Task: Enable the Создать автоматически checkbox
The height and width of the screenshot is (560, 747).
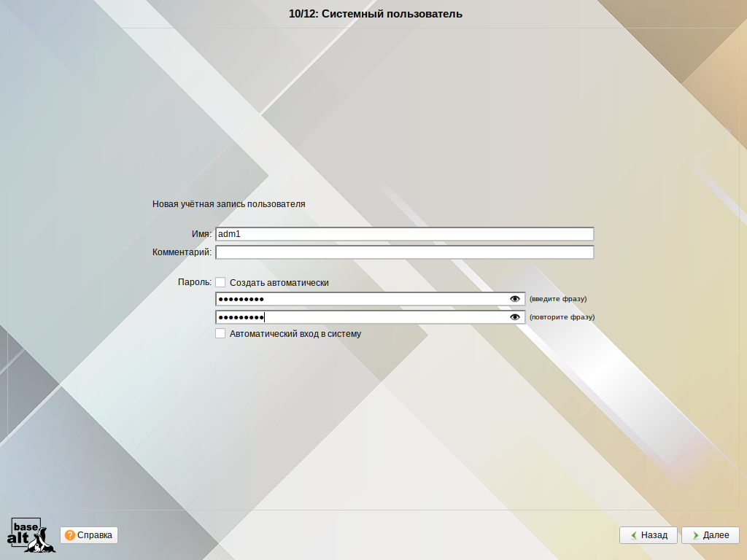Action: [220, 282]
